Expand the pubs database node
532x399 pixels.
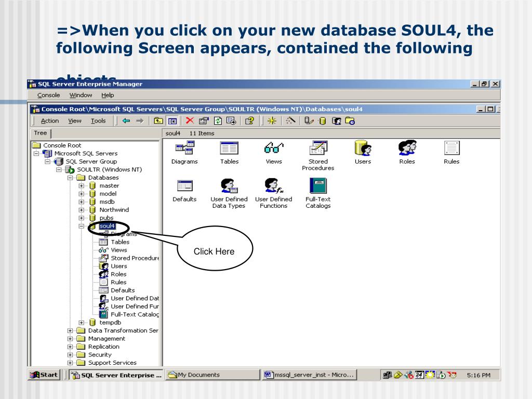coord(81,218)
